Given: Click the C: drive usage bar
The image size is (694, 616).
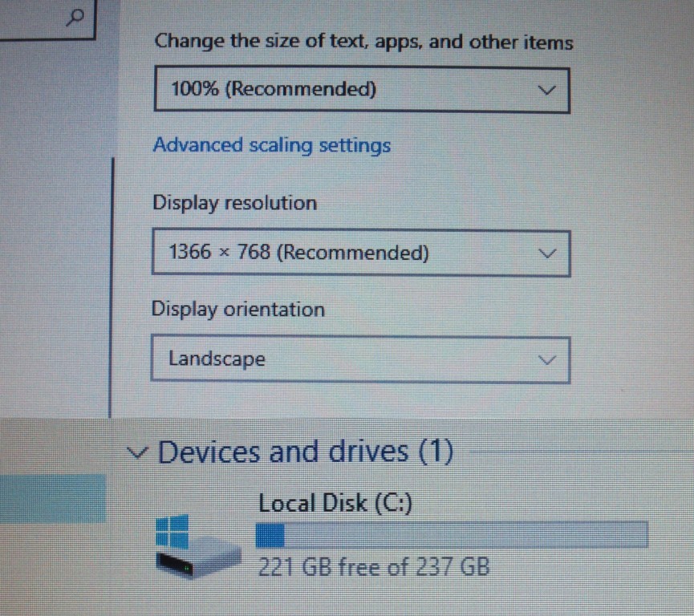Looking at the screenshot, I should (452, 534).
